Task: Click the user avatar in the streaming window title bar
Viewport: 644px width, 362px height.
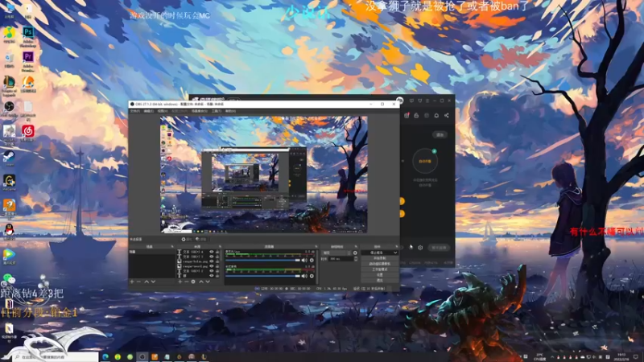Action: pos(399,101)
